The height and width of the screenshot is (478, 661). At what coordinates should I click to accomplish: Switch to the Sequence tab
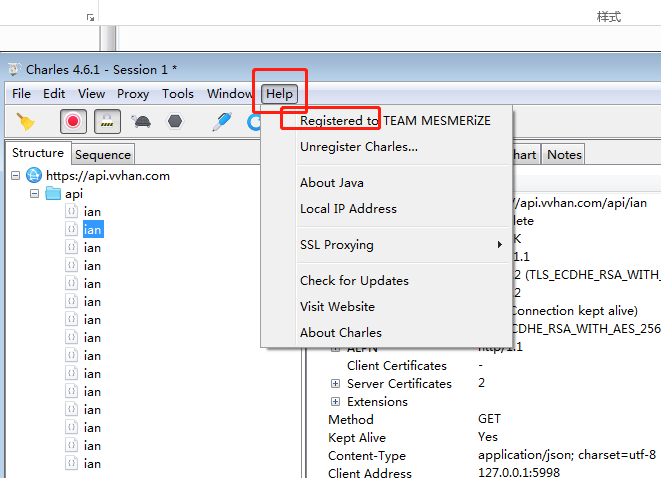pos(103,155)
